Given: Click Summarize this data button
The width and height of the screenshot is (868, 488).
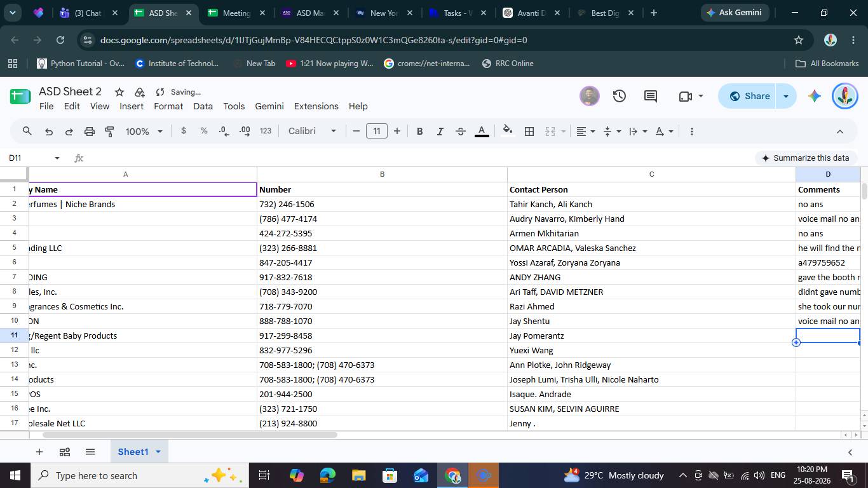Looking at the screenshot, I should pos(805,158).
